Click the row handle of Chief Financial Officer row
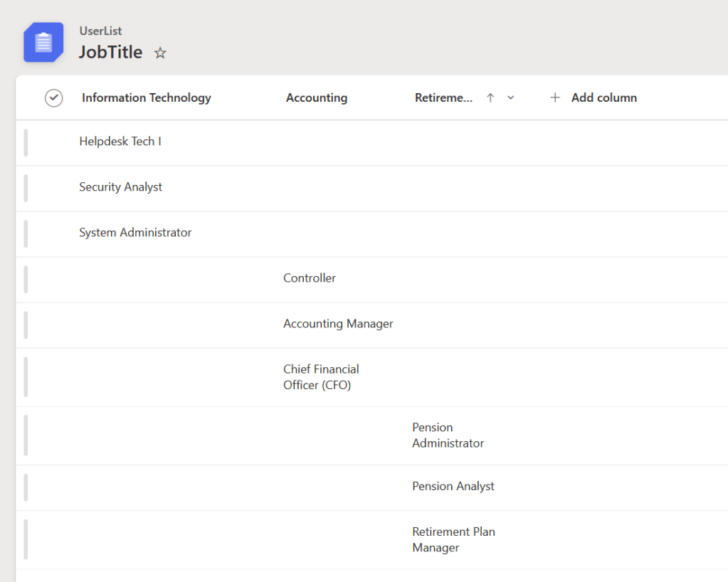This screenshot has width=728, height=582. click(26, 377)
